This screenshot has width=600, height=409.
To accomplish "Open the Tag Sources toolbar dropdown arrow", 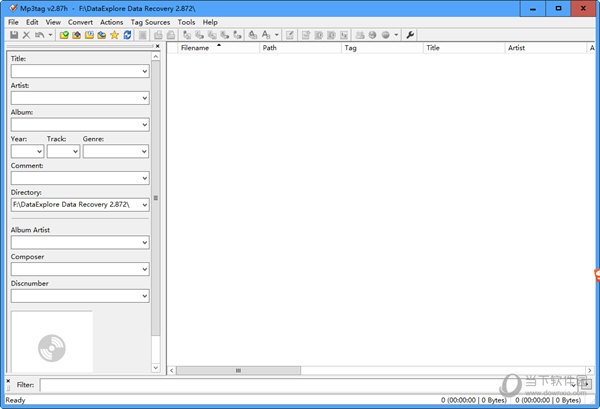I will coord(396,35).
